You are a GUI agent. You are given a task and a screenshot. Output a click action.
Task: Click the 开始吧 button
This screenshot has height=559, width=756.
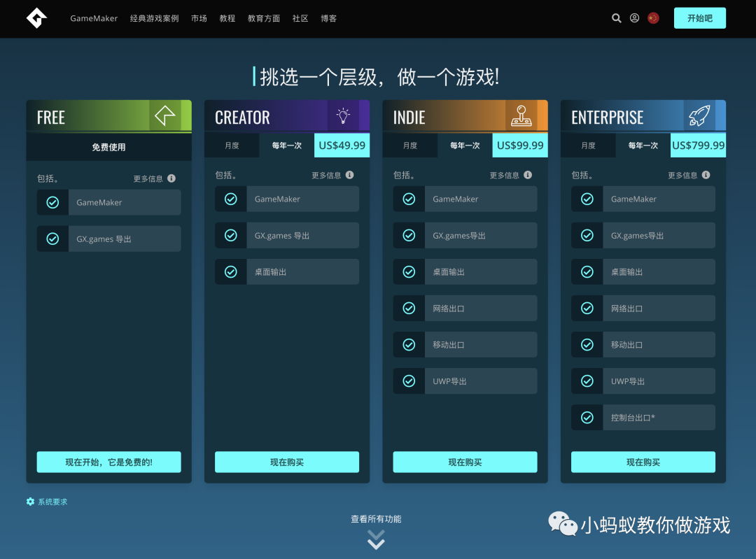click(699, 17)
